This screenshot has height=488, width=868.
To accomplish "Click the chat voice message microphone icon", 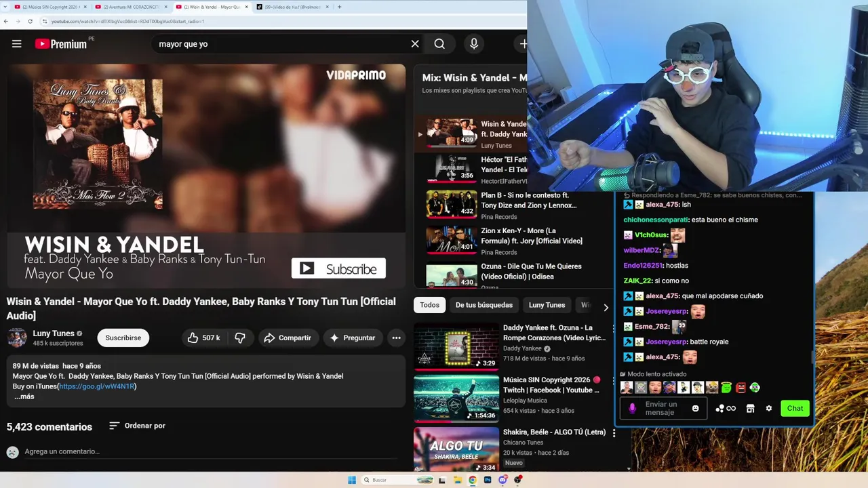I will [x=633, y=408].
